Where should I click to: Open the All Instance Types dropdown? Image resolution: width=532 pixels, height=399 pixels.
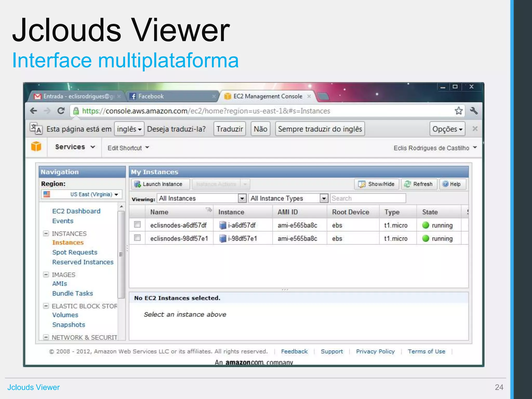click(x=288, y=198)
